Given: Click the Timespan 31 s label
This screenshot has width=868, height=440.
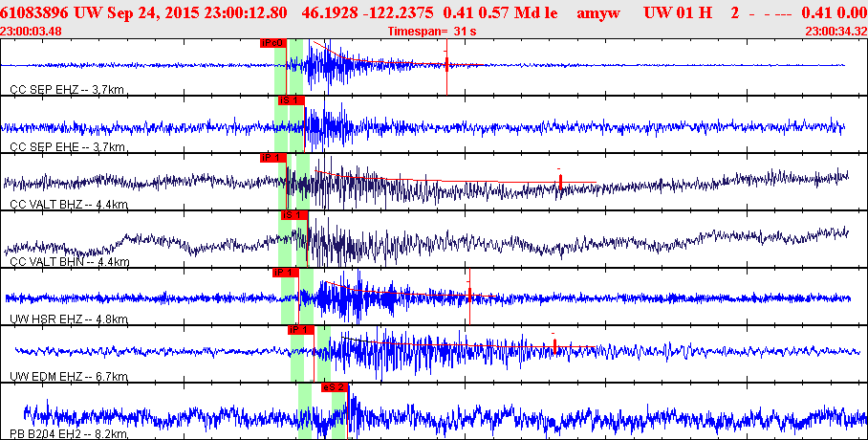Looking at the screenshot, I should click(x=431, y=32).
